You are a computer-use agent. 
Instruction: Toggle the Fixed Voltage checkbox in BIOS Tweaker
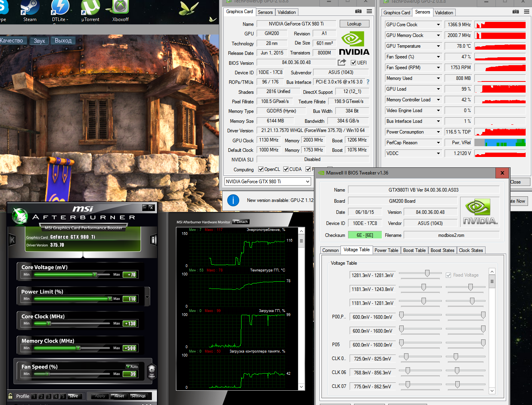click(x=449, y=275)
